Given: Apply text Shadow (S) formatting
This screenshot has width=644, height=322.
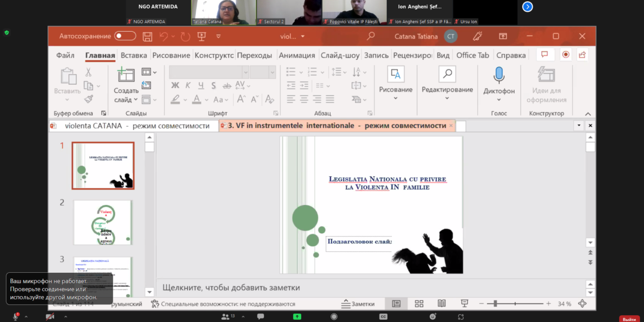Looking at the screenshot, I should [x=214, y=85].
